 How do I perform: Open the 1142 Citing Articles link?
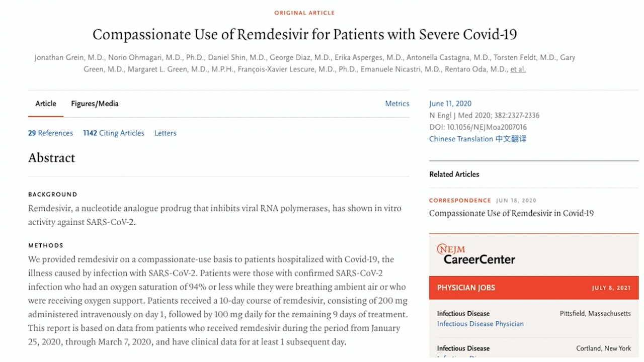[x=114, y=133]
